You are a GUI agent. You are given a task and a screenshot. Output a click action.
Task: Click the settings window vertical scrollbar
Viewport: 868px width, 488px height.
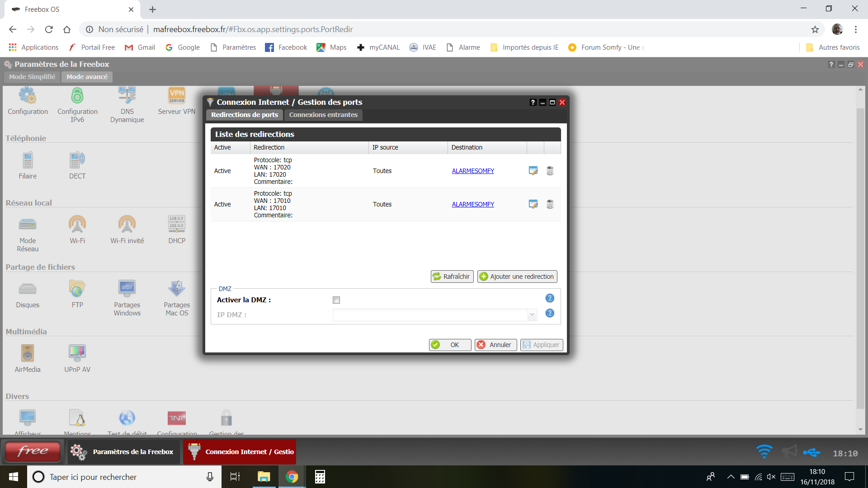860,258
